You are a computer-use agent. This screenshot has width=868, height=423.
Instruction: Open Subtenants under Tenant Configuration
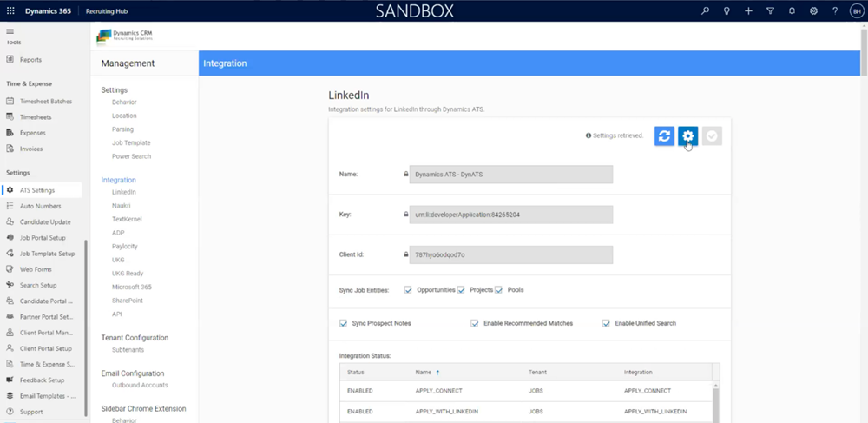click(x=128, y=350)
